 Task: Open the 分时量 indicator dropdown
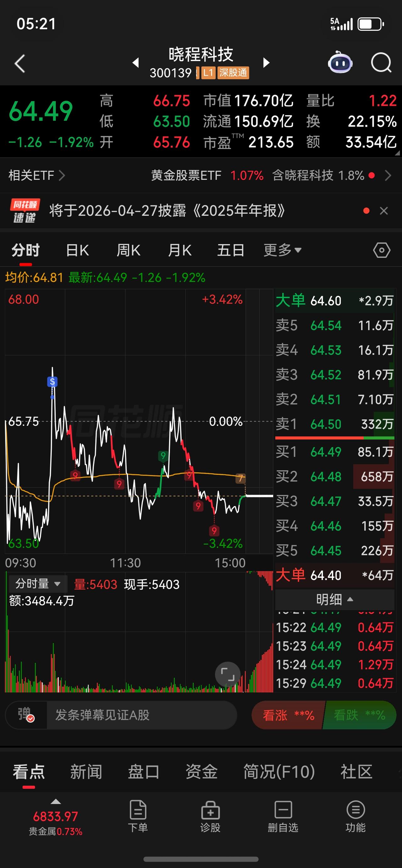(38, 583)
